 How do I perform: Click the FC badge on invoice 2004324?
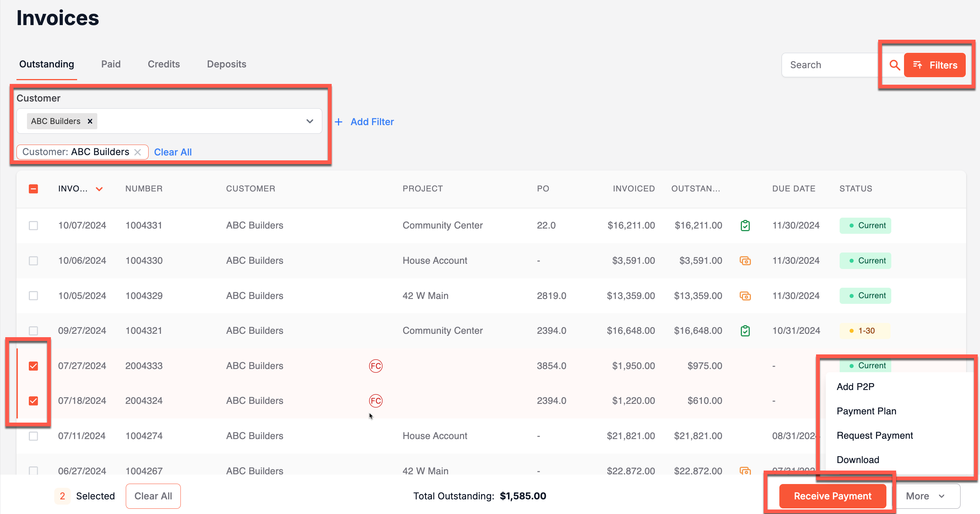click(375, 400)
